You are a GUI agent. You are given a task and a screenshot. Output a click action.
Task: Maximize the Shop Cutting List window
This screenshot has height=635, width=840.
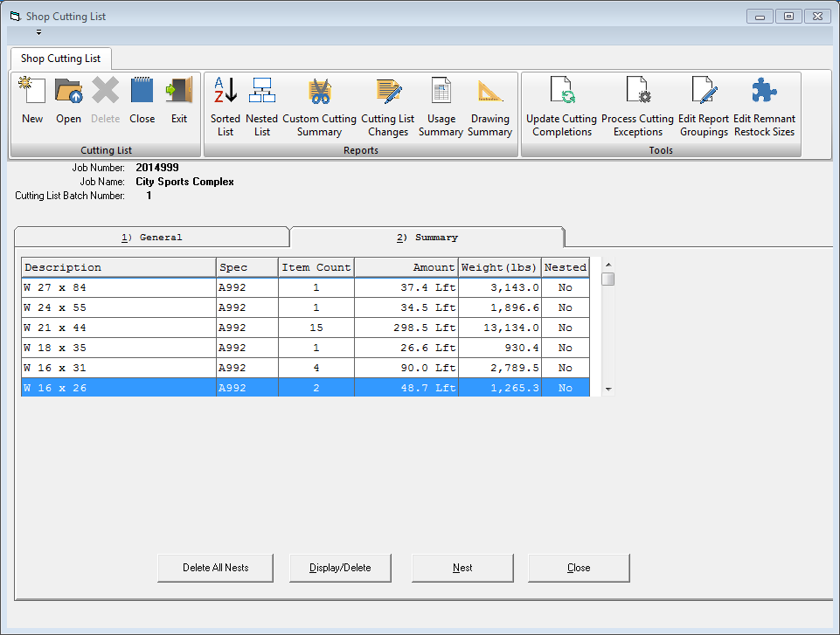pyautogui.click(x=788, y=17)
